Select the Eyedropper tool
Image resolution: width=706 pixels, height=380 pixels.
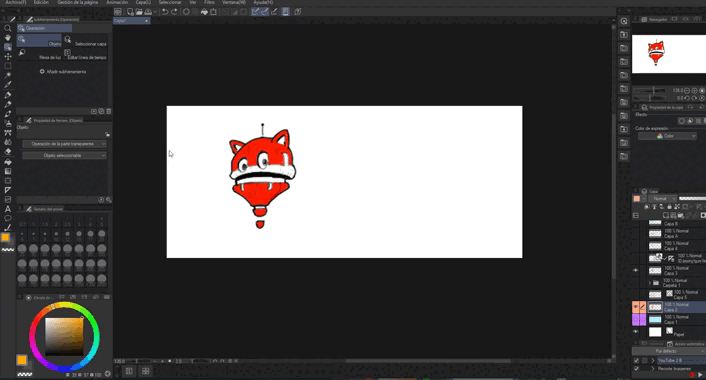point(8,85)
